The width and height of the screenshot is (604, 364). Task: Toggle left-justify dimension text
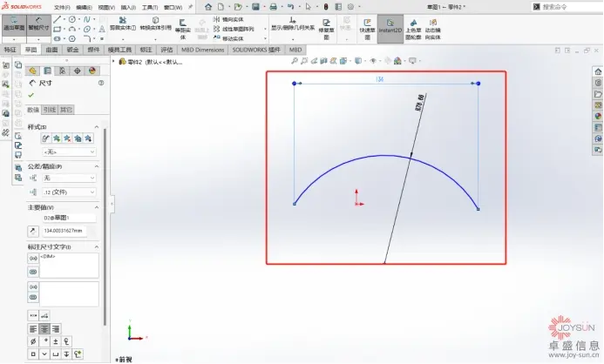(x=33, y=329)
